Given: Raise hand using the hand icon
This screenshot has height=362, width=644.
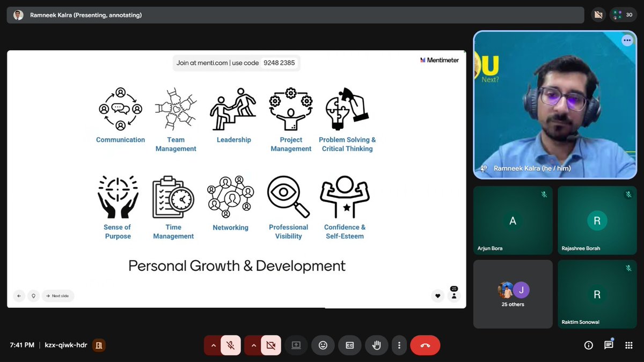Looking at the screenshot, I should pos(376,345).
